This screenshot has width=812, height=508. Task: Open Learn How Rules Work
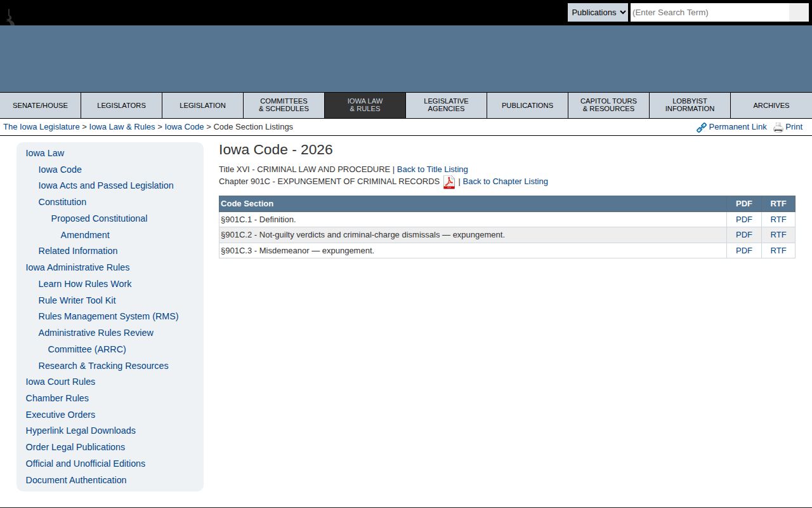tap(85, 284)
